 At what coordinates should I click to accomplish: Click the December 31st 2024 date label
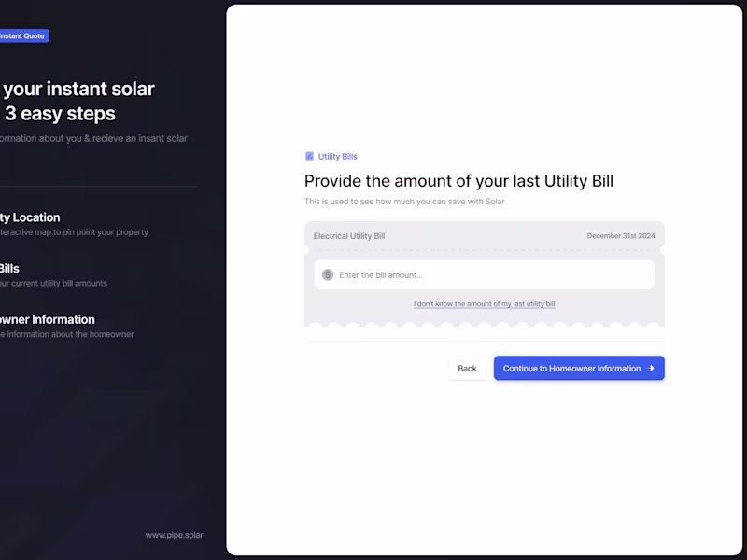pos(621,236)
